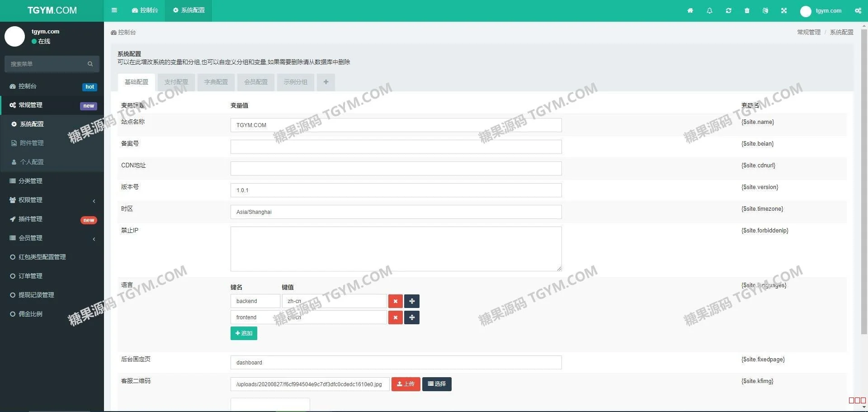Click the red 上传 upload button
The image size is (868, 412).
pos(406,384)
